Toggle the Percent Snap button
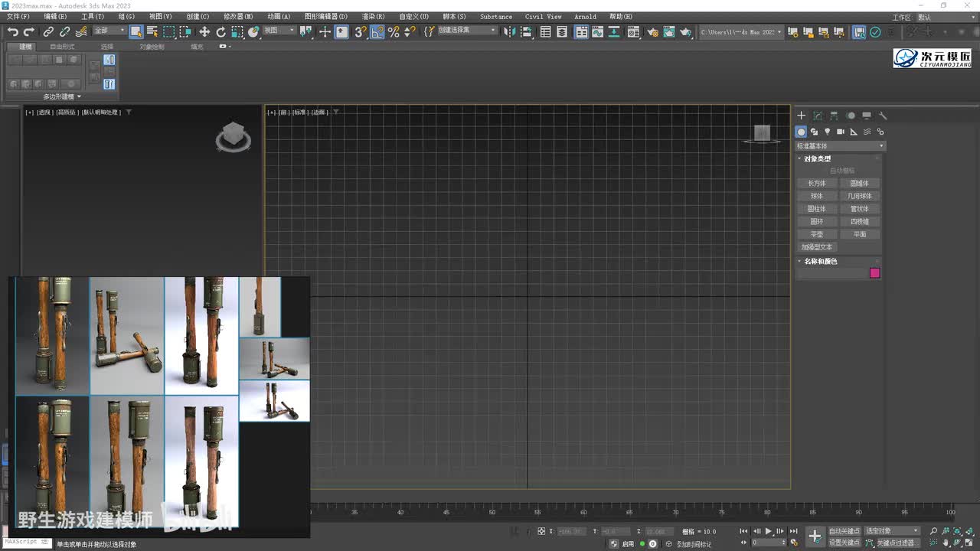 point(394,31)
